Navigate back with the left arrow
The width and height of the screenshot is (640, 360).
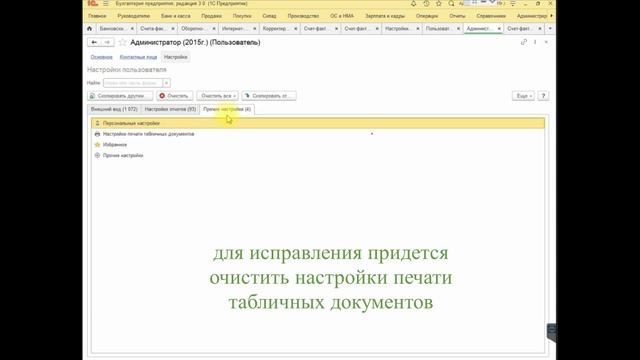[94, 42]
